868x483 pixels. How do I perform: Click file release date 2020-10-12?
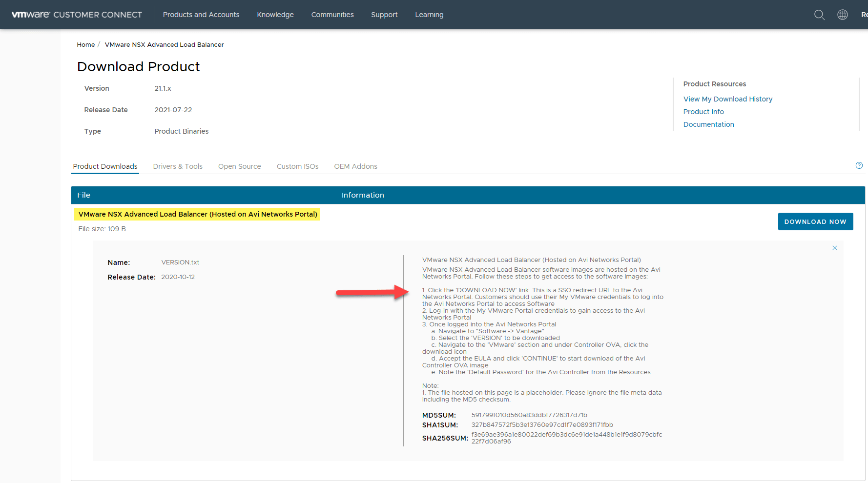178,277
